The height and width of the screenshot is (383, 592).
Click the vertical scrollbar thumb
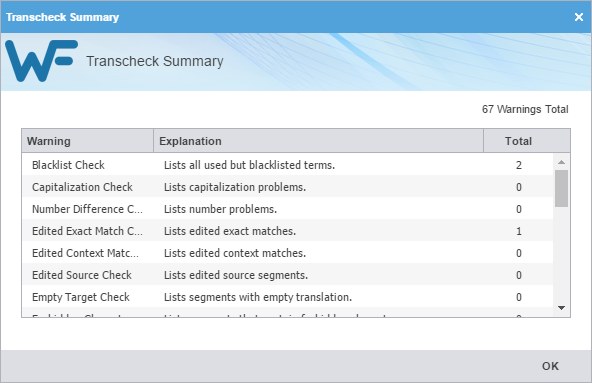pos(561,188)
